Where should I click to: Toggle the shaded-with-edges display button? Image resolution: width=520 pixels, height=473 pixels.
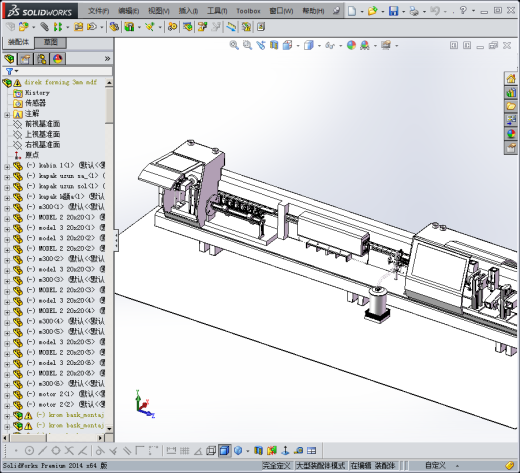click(225, 451)
